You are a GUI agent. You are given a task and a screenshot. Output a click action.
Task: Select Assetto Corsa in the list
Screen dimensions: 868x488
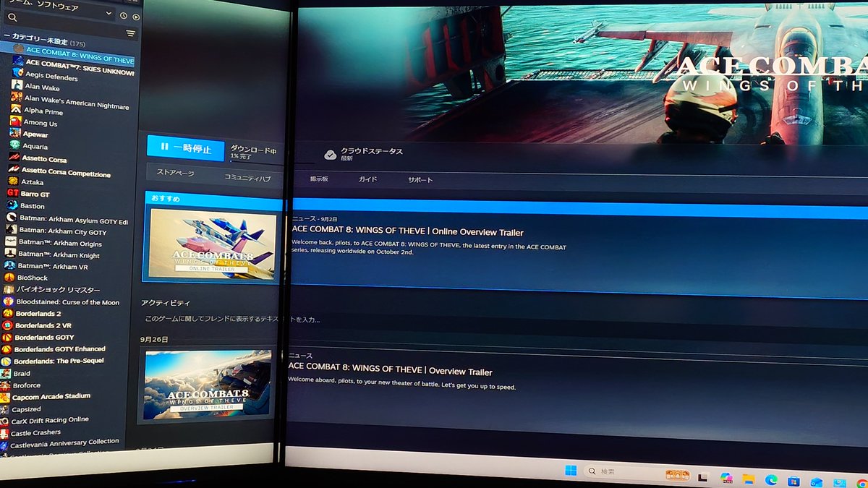tap(44, 159)
